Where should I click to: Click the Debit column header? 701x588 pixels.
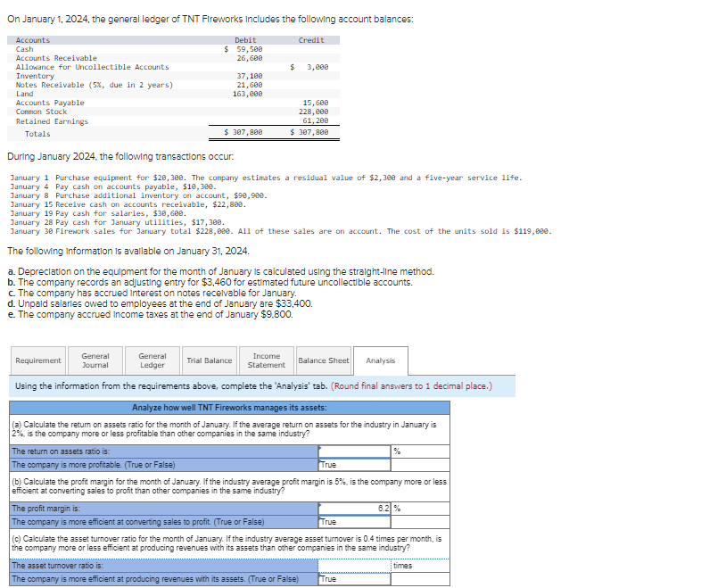point(245,40)
